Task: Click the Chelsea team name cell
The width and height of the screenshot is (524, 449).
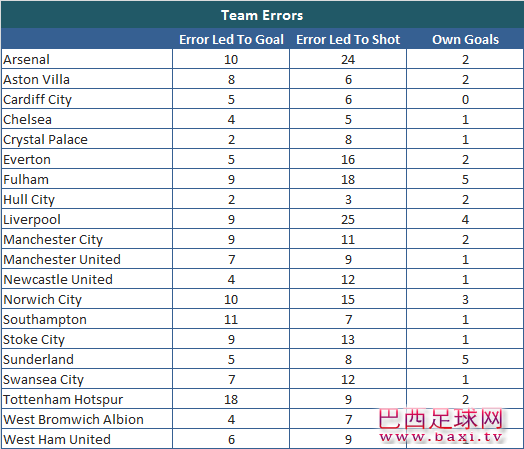Action: tap(87, 119)
